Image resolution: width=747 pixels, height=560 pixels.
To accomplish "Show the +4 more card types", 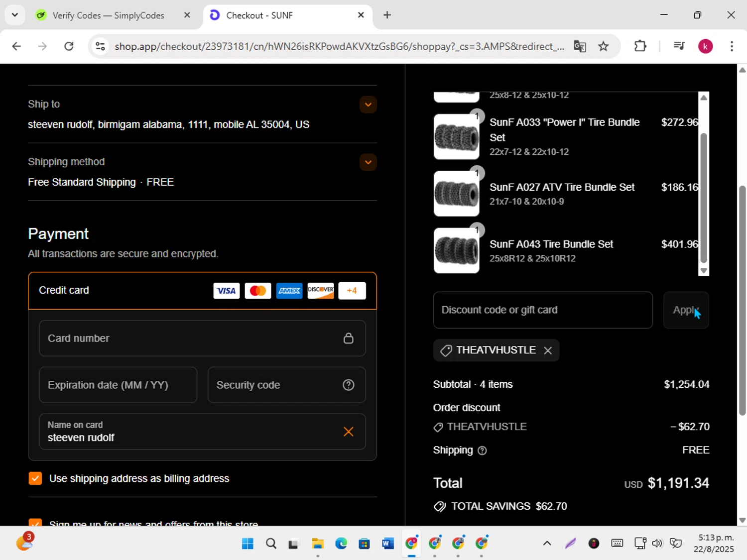I will [352, 291].
